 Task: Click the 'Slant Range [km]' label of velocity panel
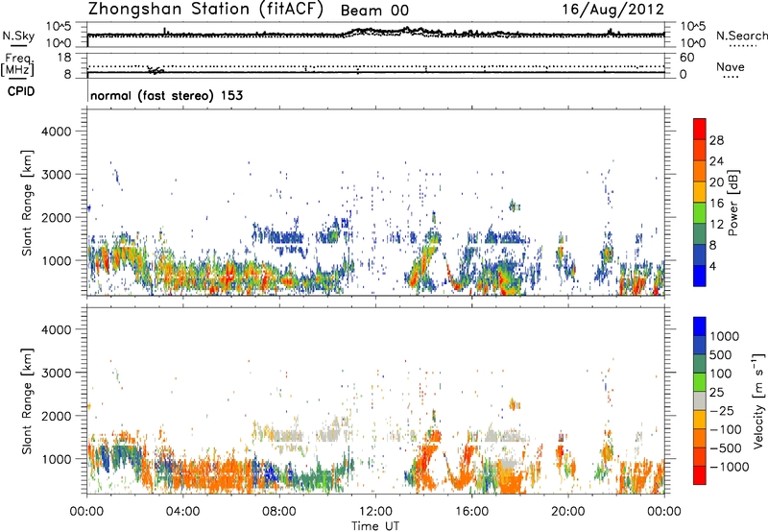point(27,401)
